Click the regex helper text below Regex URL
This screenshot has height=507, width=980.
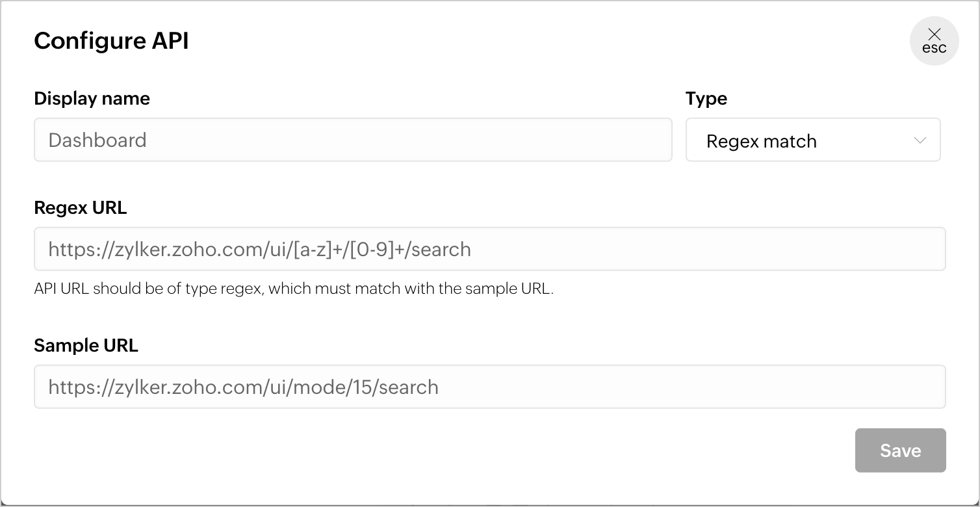click(293, 289)
